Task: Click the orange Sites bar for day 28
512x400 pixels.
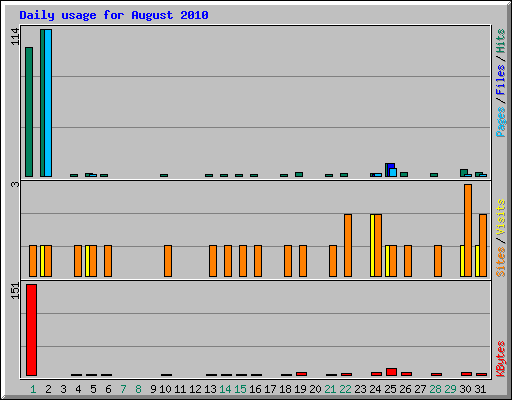Action: [x=438, y=261]
